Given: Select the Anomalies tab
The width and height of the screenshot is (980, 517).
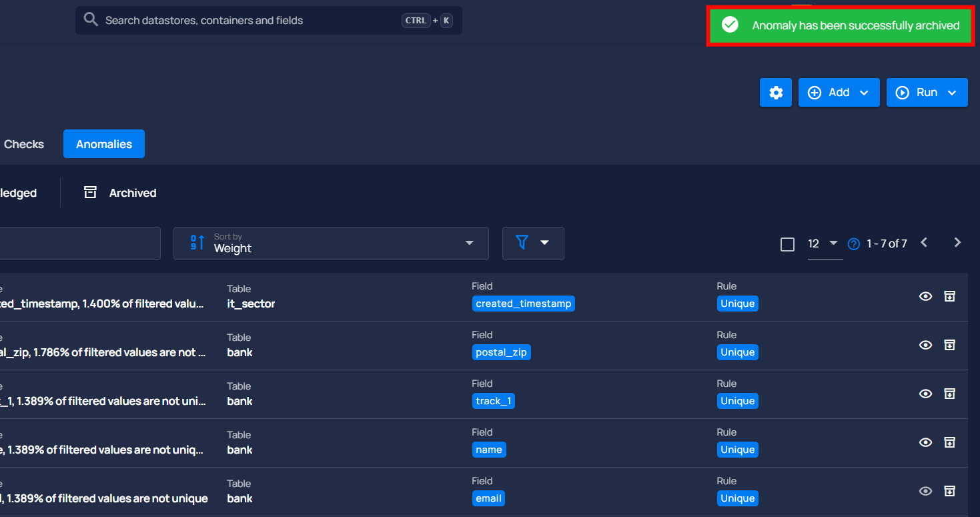Looking at the screenshot, I should pyautogui.click(x=104, y=144).
